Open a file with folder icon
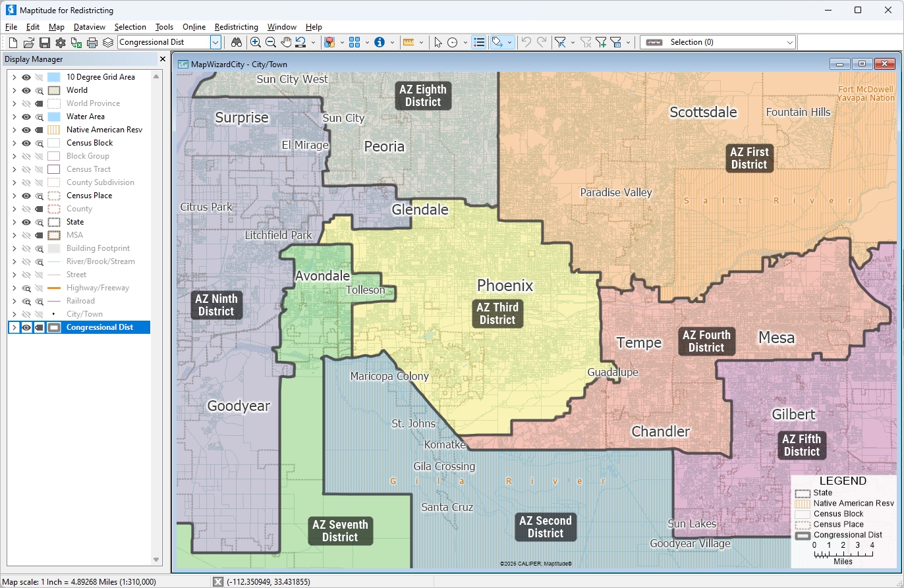The width and height of the screenshot is (904, 588). 29,43
